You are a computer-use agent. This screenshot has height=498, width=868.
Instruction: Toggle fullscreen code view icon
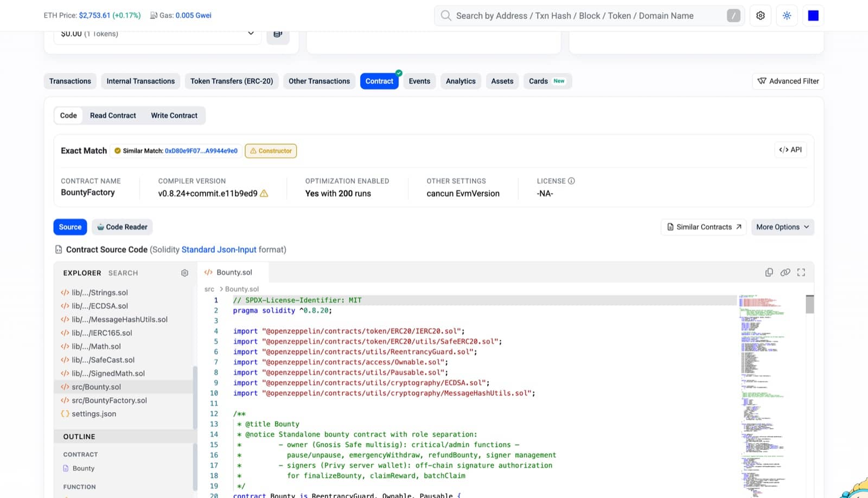801,272
